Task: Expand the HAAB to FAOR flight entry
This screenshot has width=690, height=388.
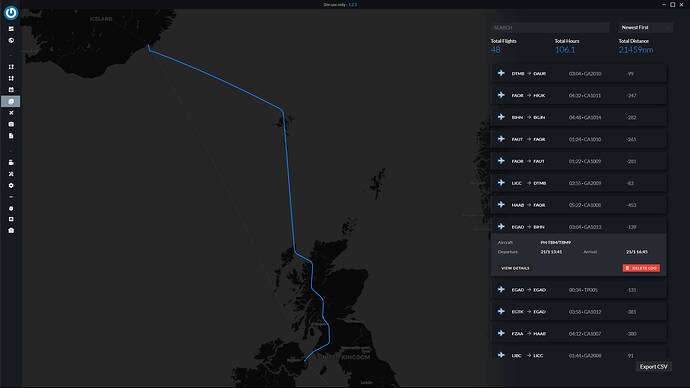Action: pyautogui.click(x=579, y=205)
